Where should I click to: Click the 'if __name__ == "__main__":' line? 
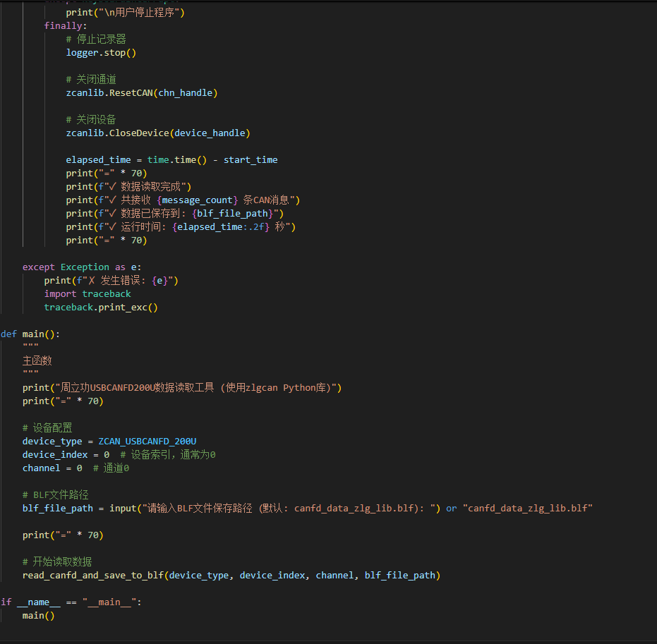[x=71, y=602]
